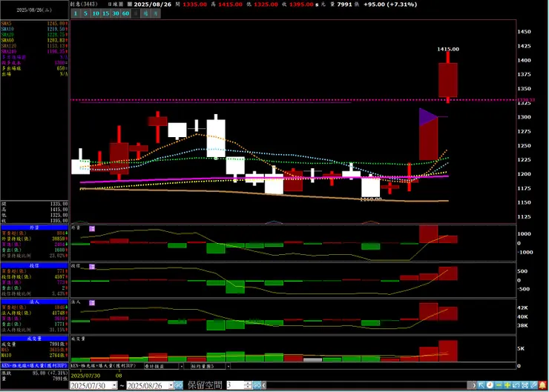Click the purple icon in institutional panel
Image resolution: width=549 pixels, height=392 pixels.
(x=92, y=303)
